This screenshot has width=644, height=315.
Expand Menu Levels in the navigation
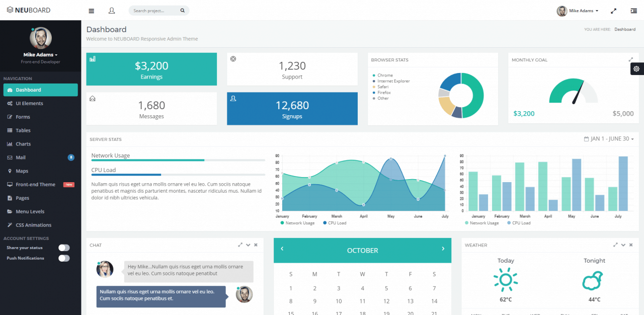(x=41, y=212)
